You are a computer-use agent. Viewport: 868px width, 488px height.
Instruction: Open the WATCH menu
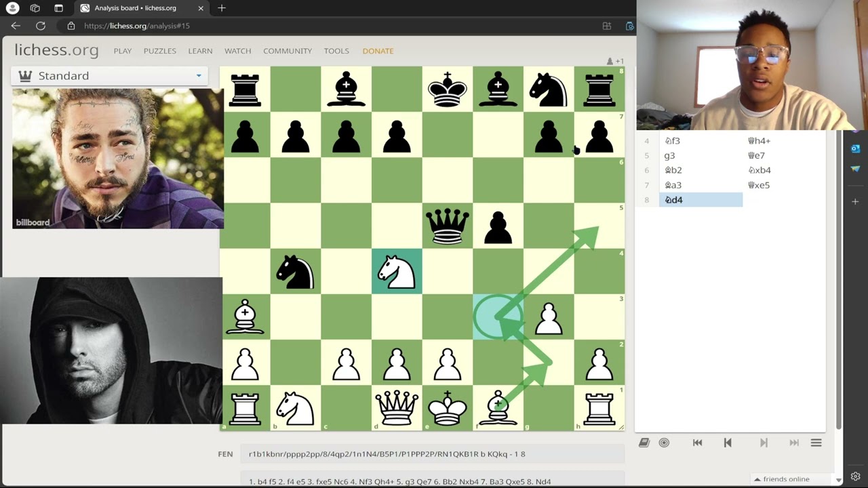(x=238, y=51)
